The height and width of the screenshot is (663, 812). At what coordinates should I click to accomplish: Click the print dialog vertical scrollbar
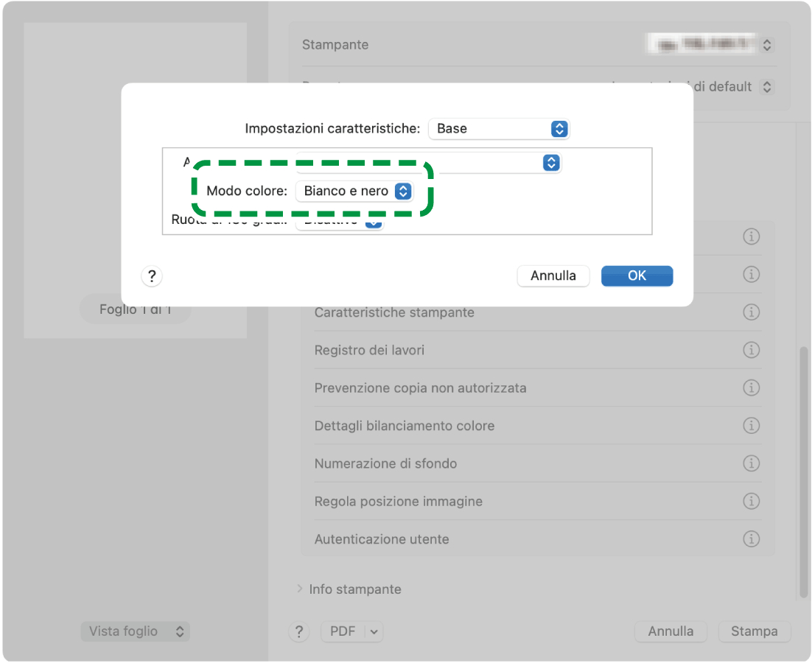pos(803,472)
